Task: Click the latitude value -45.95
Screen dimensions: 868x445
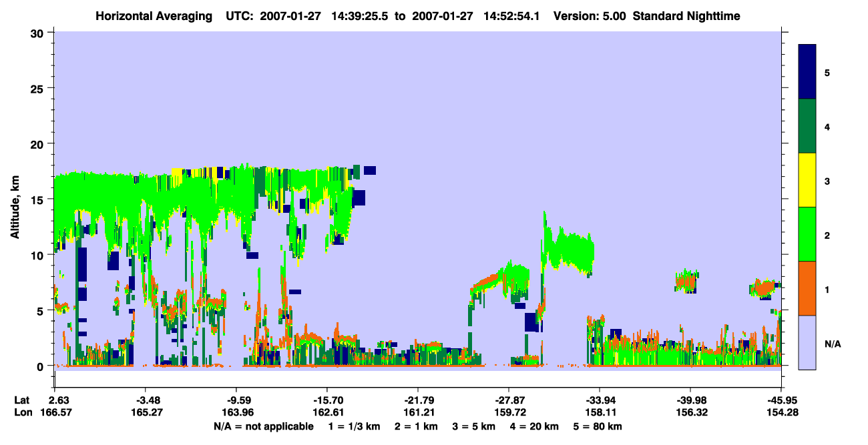Action: pyautogui.click(x=781, y=400)
